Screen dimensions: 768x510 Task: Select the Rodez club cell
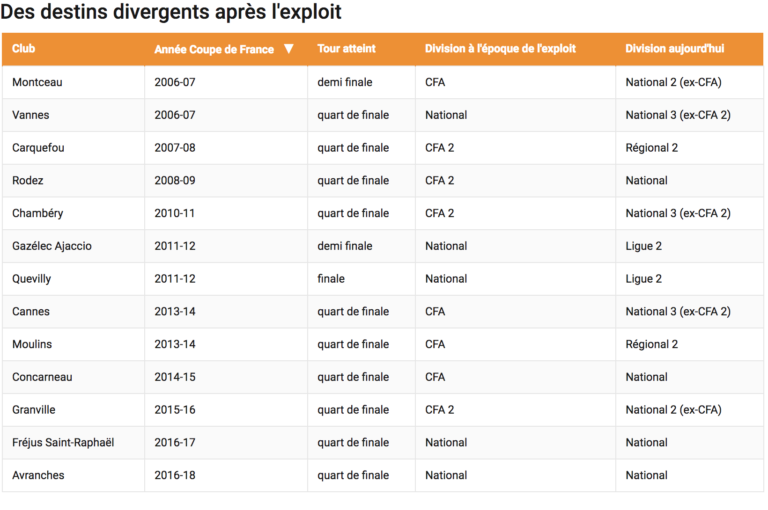[28, 181]
